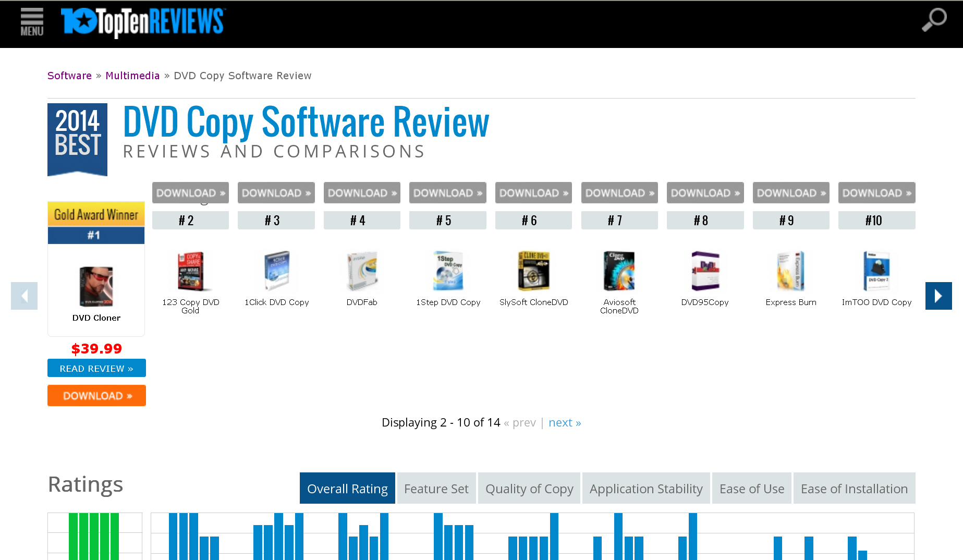Select the Quality of Copy tab

coord(529,489)
